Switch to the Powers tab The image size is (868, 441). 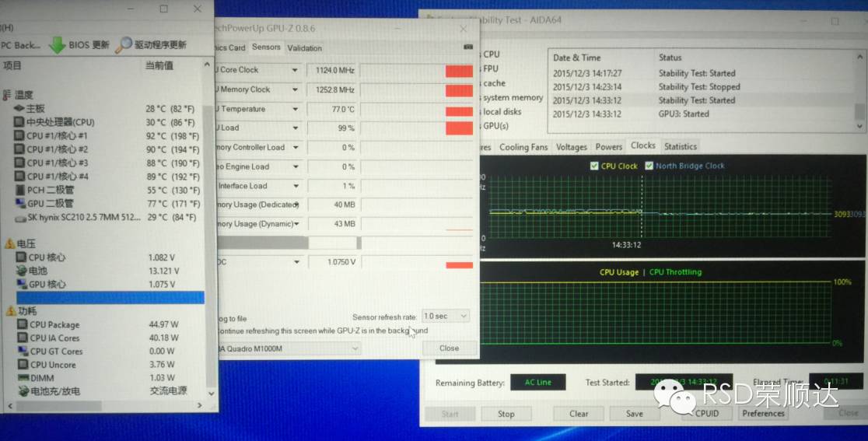(x=609, y=147)
